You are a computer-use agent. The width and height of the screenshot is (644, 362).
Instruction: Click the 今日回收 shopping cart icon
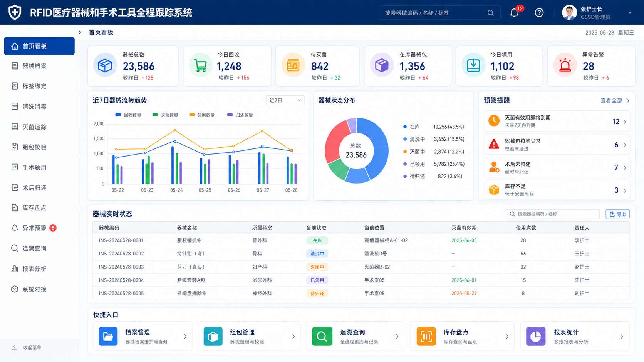(200, 65)
